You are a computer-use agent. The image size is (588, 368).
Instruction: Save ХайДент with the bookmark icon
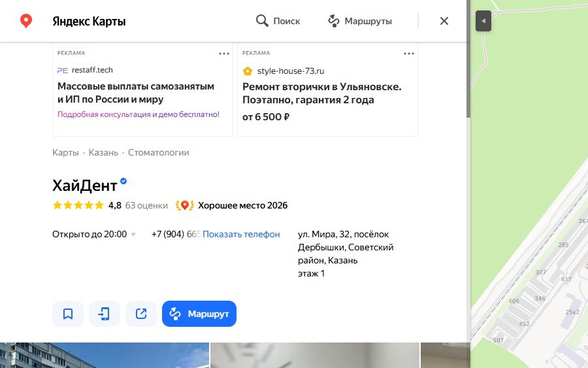point(68,314)
